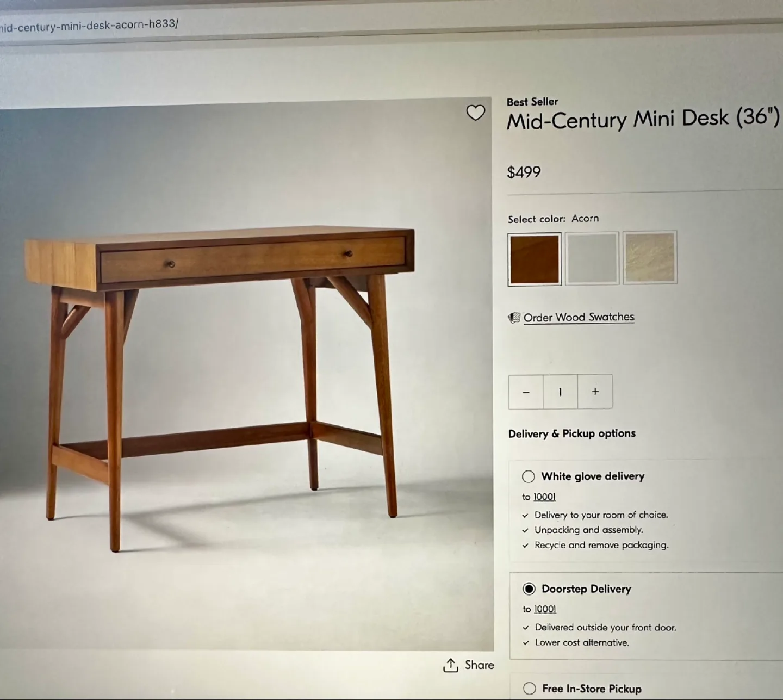Screen dimensions: 783x700
Task: Open Order Wood Swatches link
Action: (579, 317)
